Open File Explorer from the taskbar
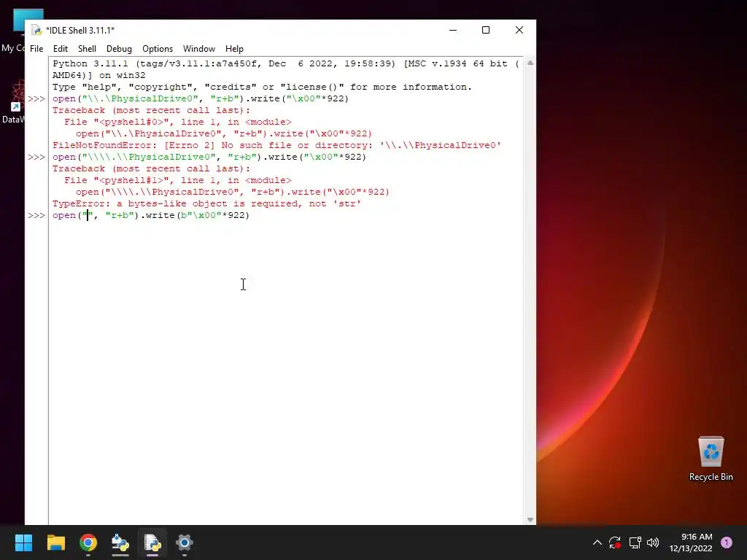Viewport: 747px width, 560px height. point(55,542)
